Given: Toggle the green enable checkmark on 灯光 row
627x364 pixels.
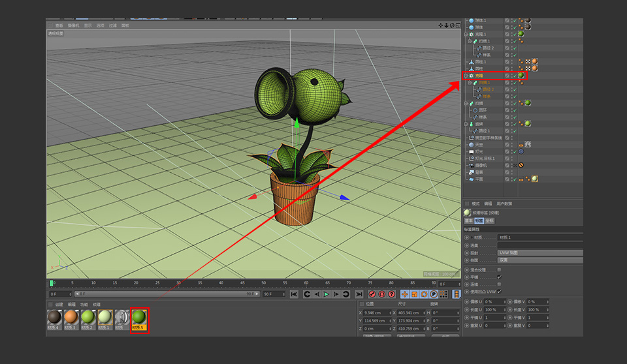Looking at the screenshot, I should (x=515, y=151).
